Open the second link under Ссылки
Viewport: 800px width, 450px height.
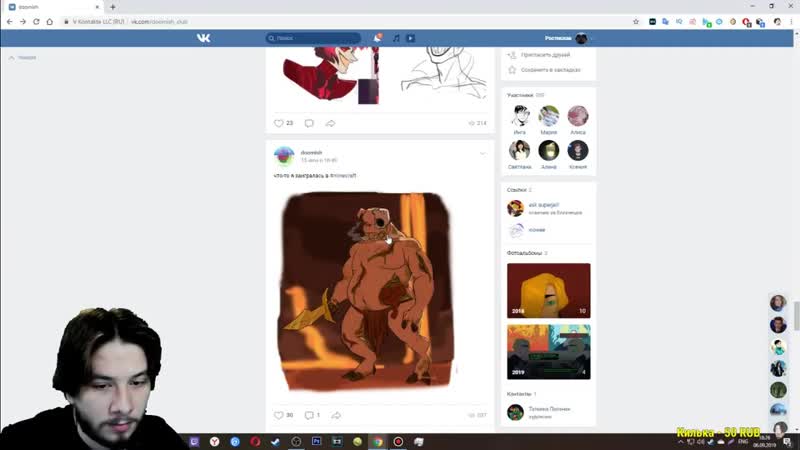tap(527, 230)
